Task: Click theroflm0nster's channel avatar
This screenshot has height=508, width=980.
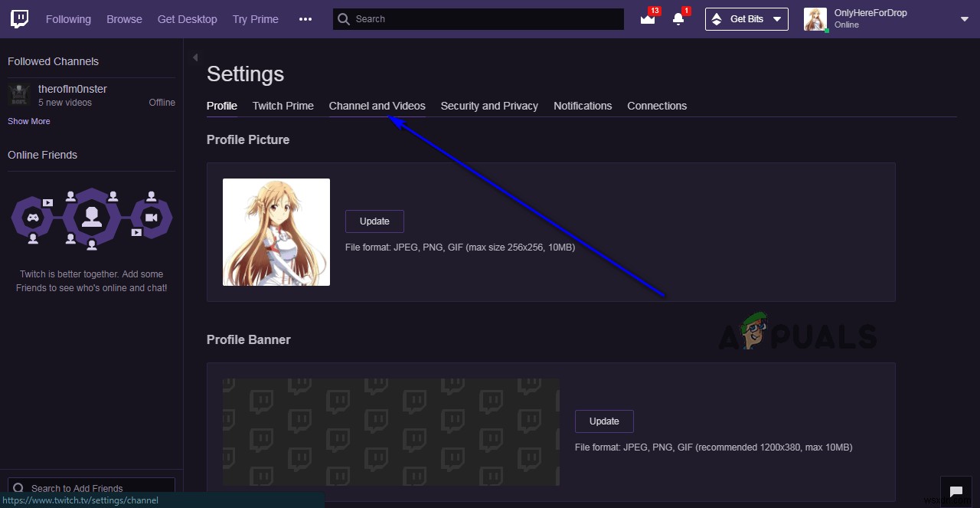Action: (x=18, y=94)
